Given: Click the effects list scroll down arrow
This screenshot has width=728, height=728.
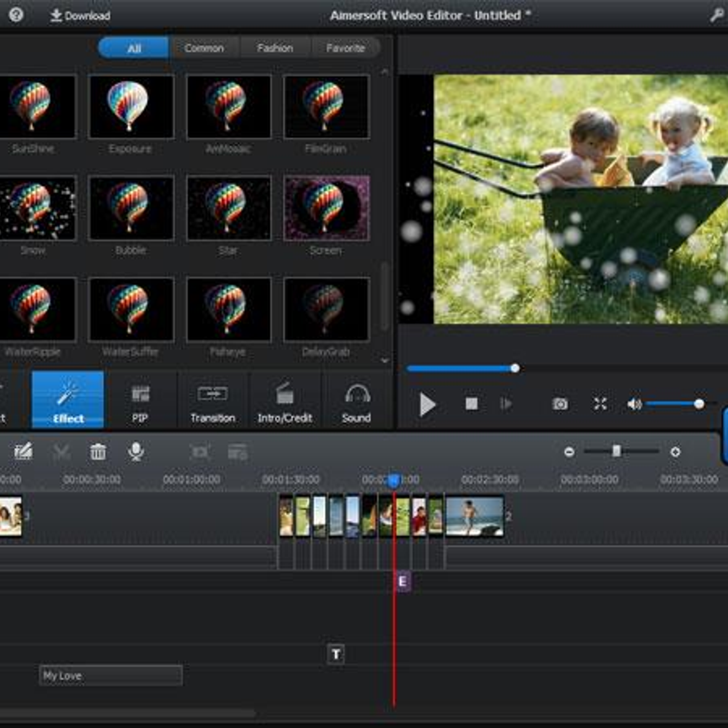Looking at the screenshot, I should (x=385, y=360).
